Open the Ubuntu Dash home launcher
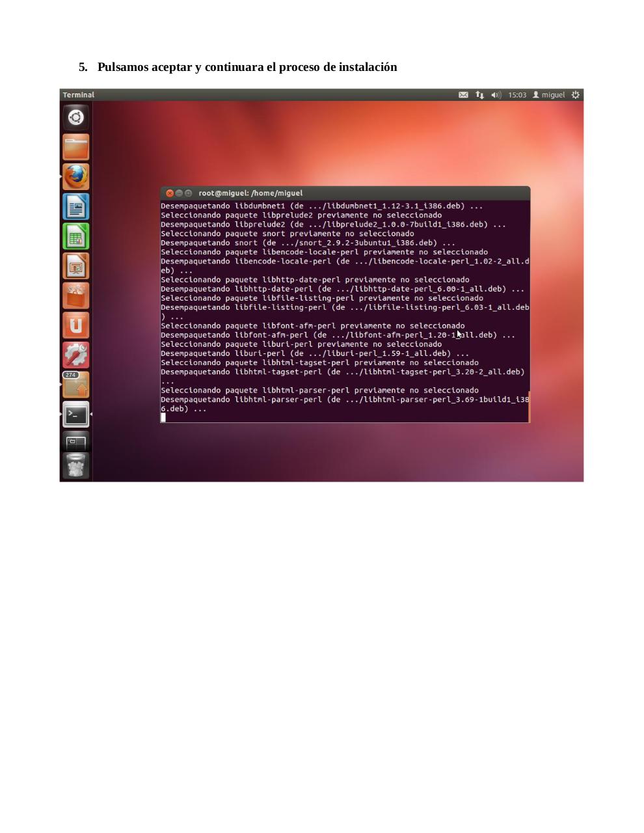 coord(75,118)
